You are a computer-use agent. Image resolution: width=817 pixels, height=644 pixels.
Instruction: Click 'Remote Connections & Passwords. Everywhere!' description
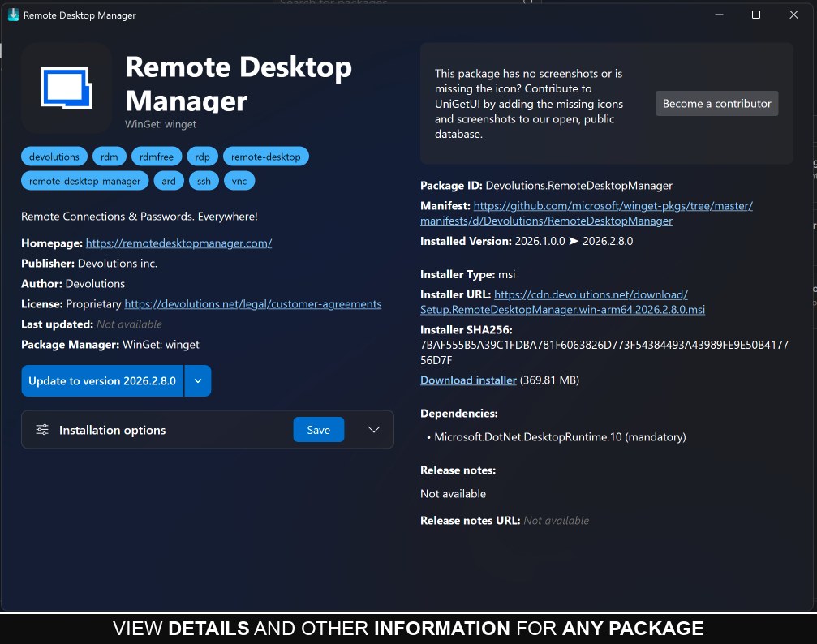139,217
